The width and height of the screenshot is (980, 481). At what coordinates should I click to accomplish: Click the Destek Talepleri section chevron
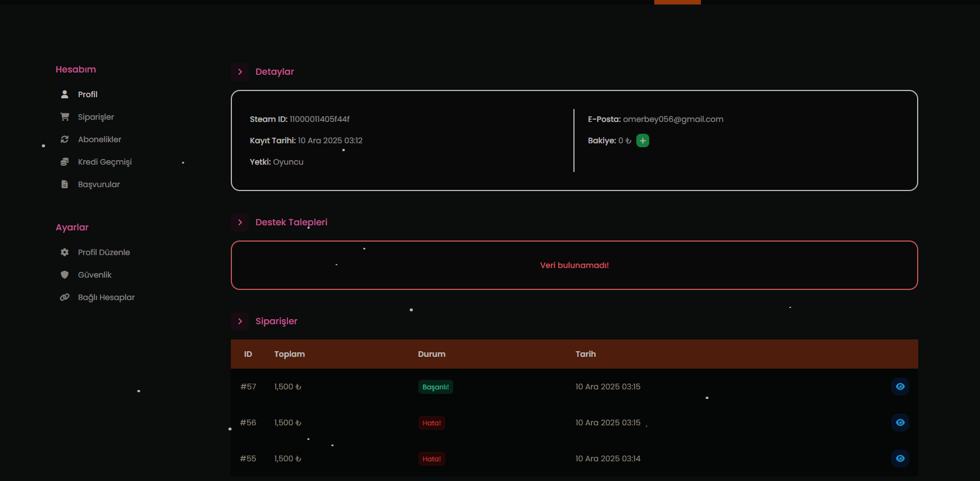[x=240, y=223]
